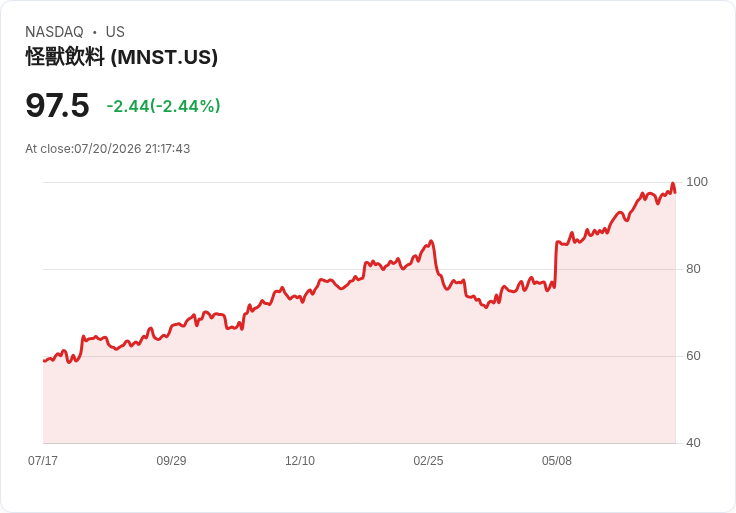Screen dimensions: 736x513
Task: Click the sharp May price jump on chart
Action: click(x=556, y=264)
